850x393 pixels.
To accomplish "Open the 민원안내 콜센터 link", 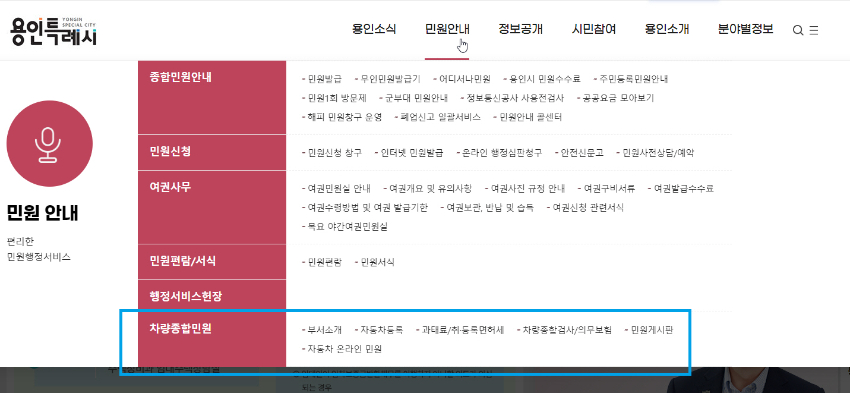I will coord(530,117).
